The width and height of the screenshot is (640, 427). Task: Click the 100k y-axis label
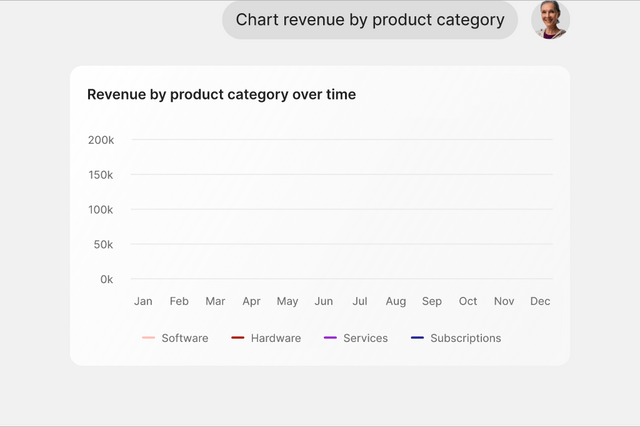tap(101, 210)
